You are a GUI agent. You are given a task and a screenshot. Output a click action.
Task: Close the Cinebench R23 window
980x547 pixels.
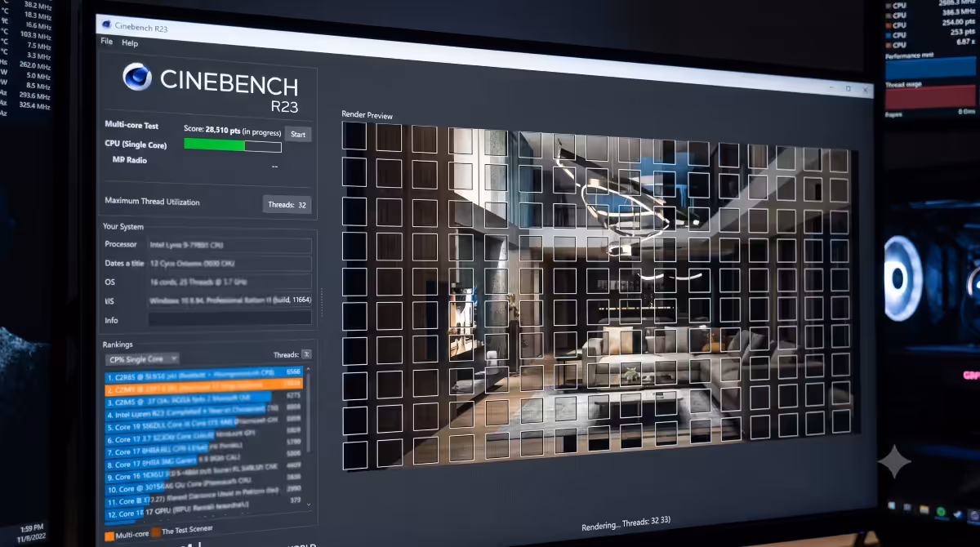point(866,91)
